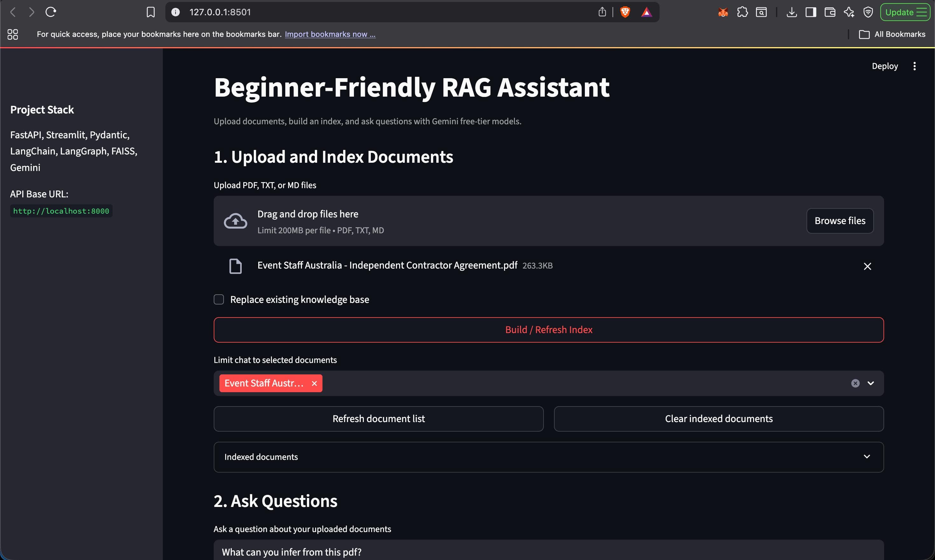
Task: Show downloads with the download icon
Action: pos(792,12)
